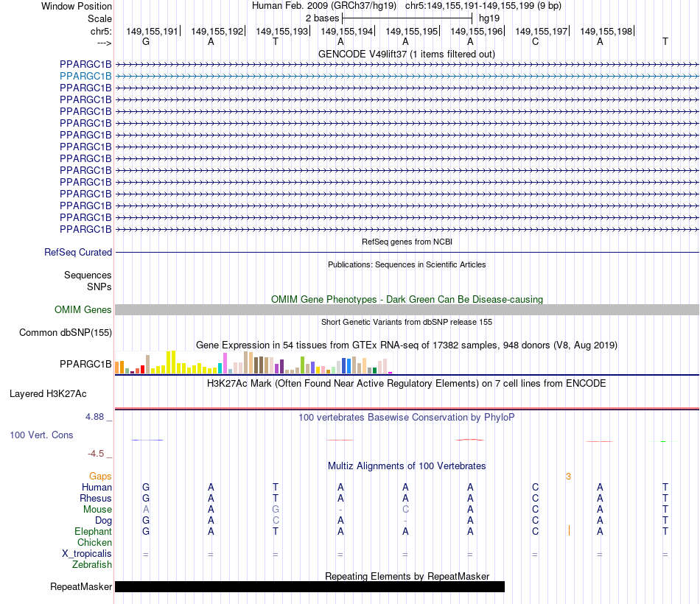Click the black RepeatMasker bar
Image resolution: width=700 pixels, height=604 pixels.
(309, 586)
